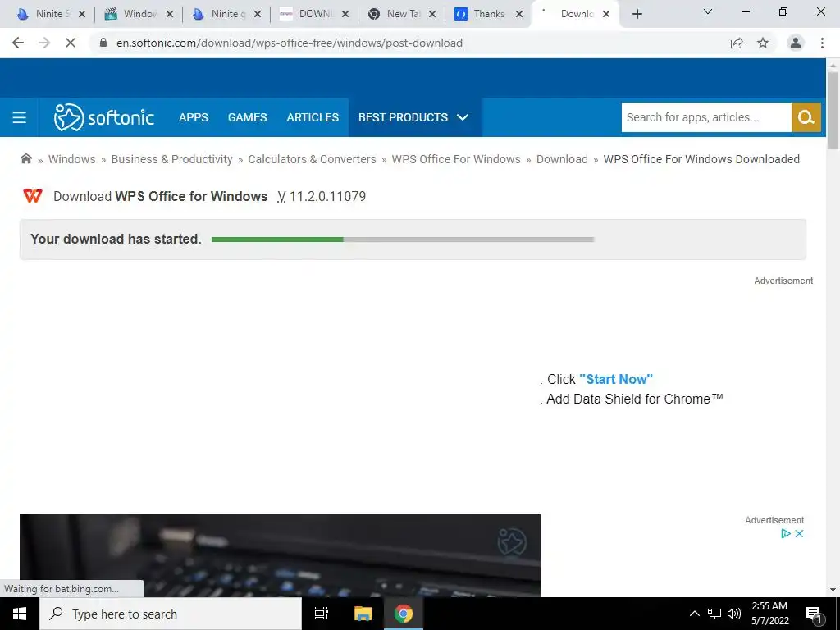Viewport: 840px width, 630px height.
Task: Click the orange search magnifier button
Action: tap(806, 117)
